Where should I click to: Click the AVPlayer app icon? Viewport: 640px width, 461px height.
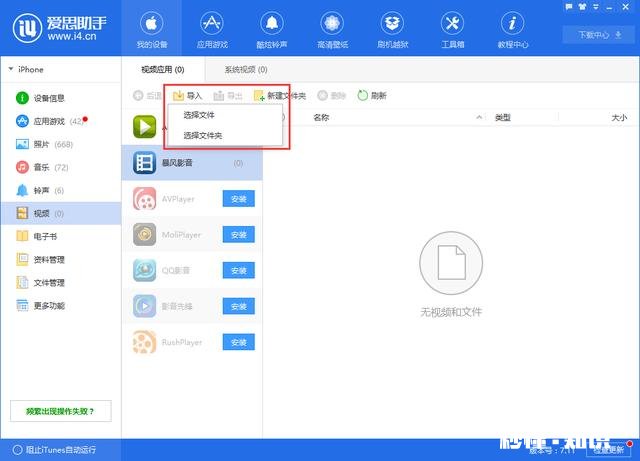[x=144, y=198]
